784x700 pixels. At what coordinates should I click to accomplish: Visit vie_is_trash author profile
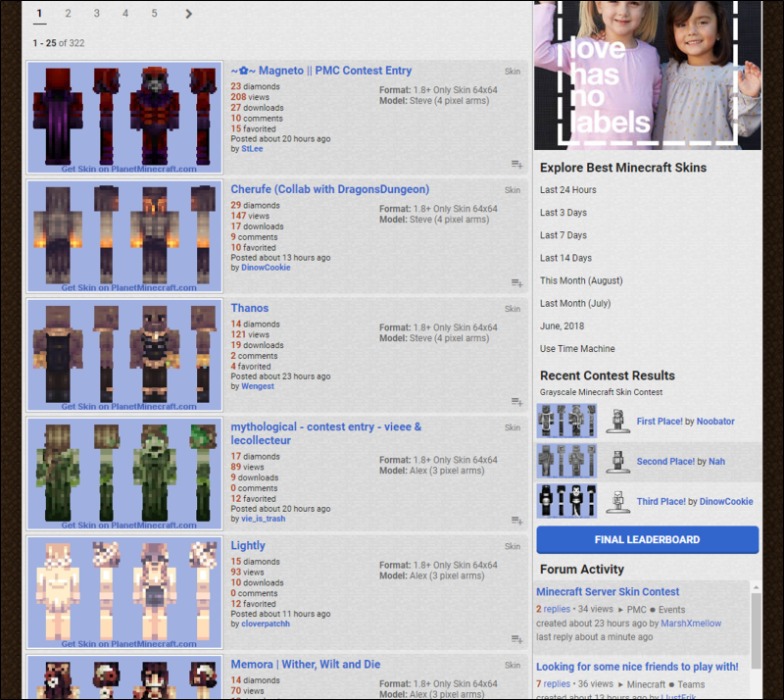pyautogui.click(x=264, y=519)
